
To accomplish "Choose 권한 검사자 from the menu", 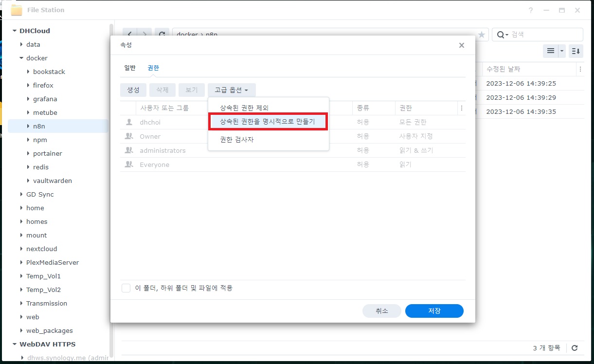I will [237, 140].
